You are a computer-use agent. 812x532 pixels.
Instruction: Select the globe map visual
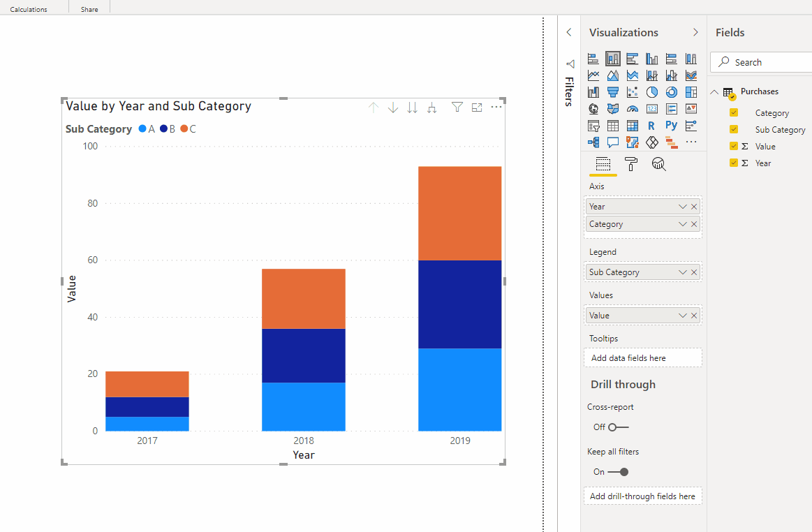coord(593,109)
